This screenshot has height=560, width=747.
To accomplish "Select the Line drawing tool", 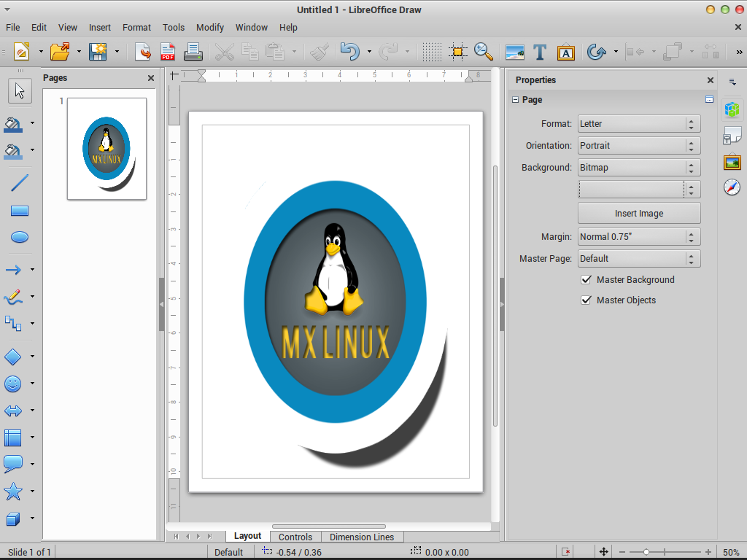I will (20, 183).
